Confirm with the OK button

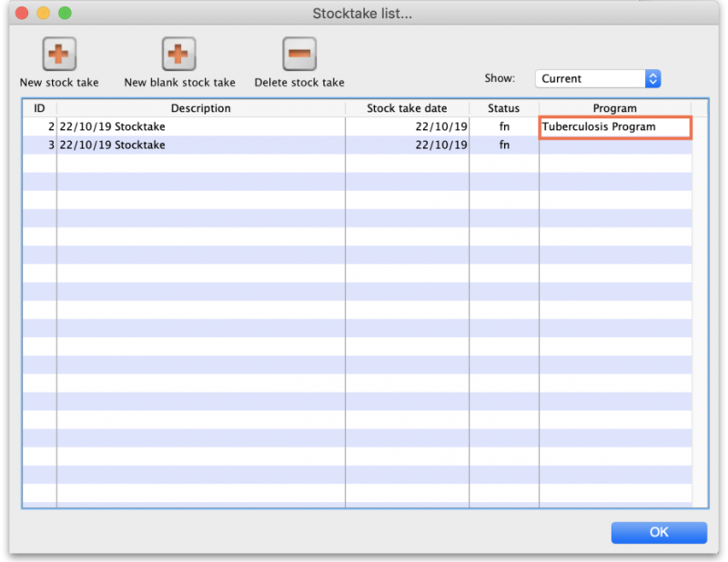pyautogui.click(x=659, y=533)
